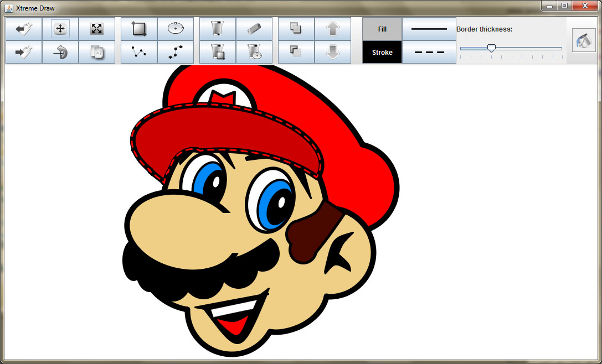602x364 pixels.
Task: Maximize the Xtreme Draw window
Action: (x=564, y=6)
